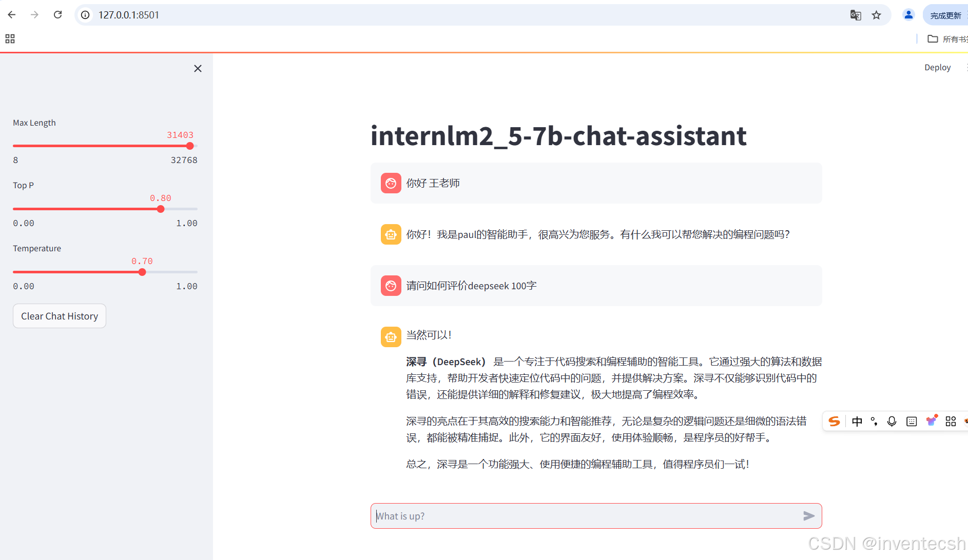The width and height of the screenshot is (968, 560).
Task: Toggle punctuation mode in Sogou toolbar
Action: 874,421
